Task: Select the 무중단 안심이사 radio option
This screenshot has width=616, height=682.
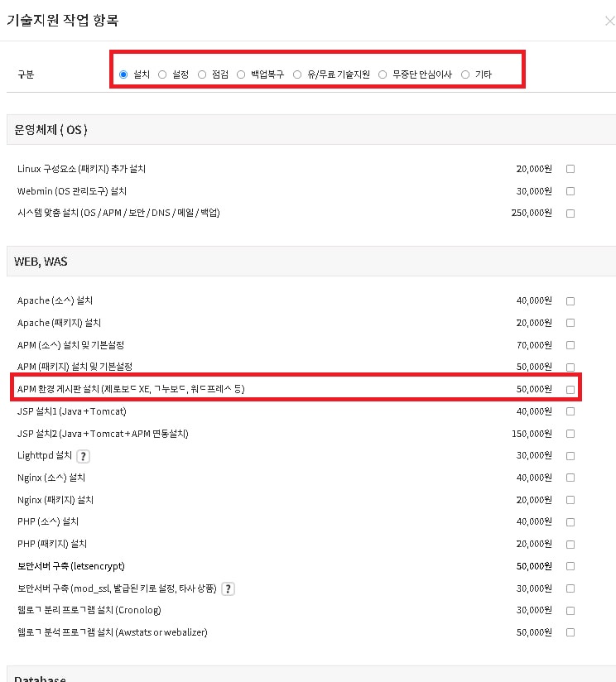Action: pyautogui.click(x=383, y=74)
